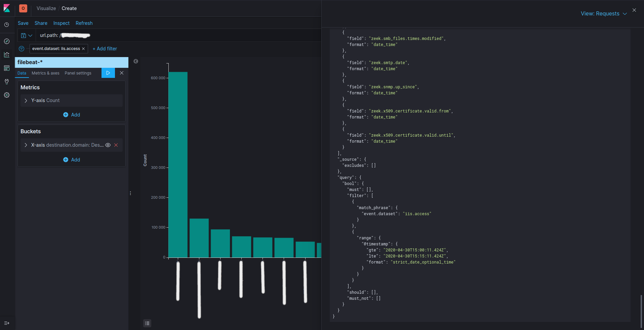Grab the sidebar resize handle dots
The height and width of the screenshot is (330, 644).
click(130, 193)
